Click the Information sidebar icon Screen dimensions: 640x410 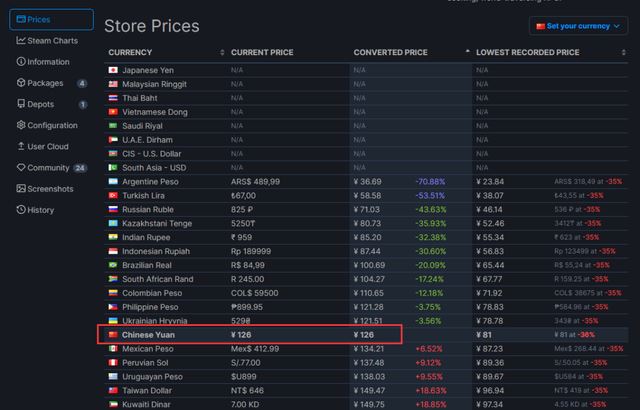click(x=21, y=62)
